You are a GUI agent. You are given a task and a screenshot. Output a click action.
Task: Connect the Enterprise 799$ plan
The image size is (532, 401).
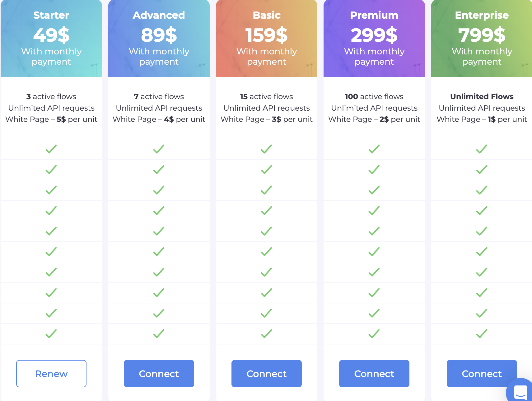click(x=482, y=374)
